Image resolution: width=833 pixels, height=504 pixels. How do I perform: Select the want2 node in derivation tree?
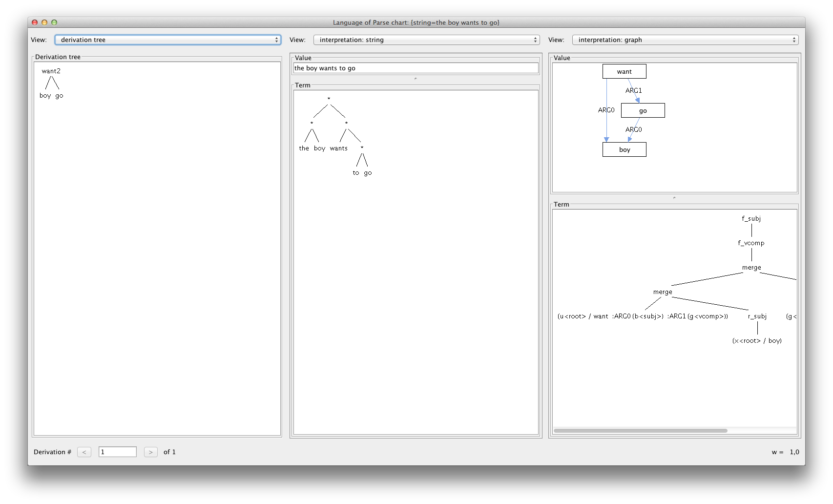pos(51,71)
